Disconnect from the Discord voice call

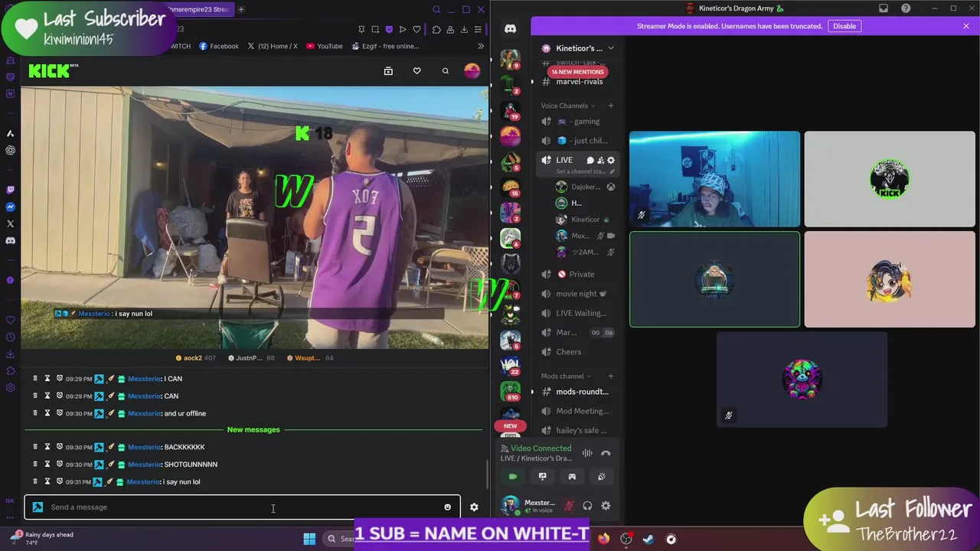pyautogui.click(x=606, y=453)
